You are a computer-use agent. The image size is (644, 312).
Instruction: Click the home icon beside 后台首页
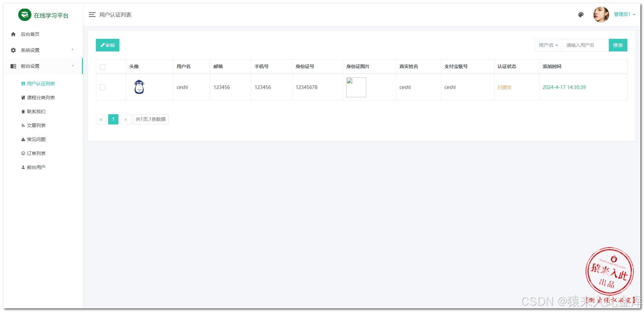click(13, 34)
